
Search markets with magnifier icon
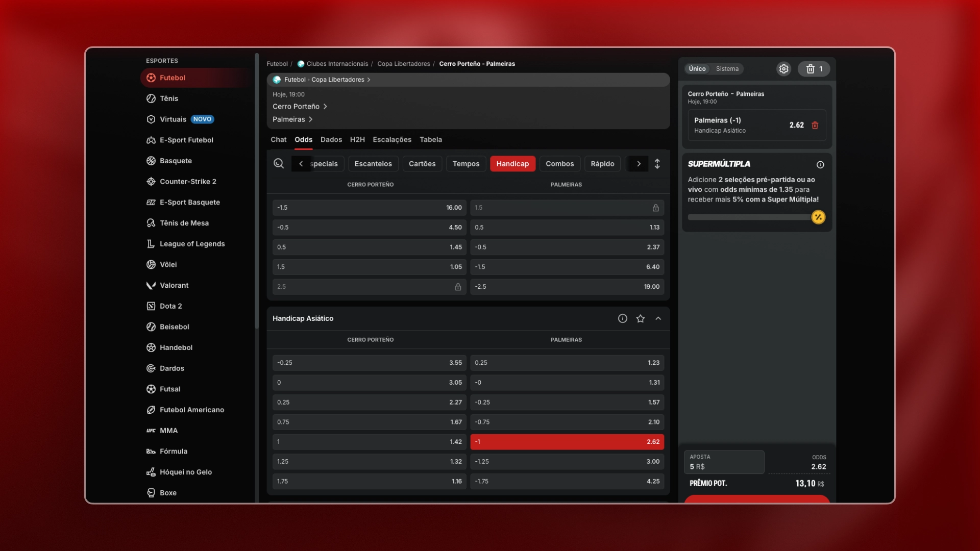point(279,163)
